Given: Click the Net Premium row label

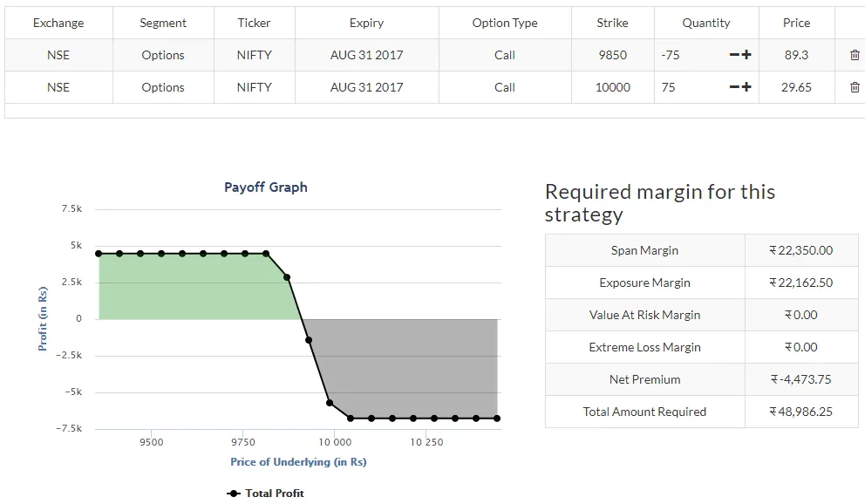Looking at the screenshot, I should 644,379.
